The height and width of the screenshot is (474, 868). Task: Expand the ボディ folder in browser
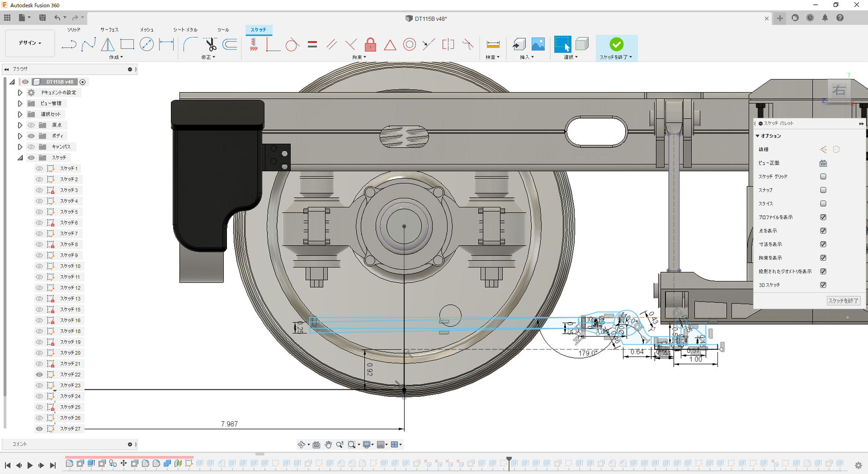(20, 136)
